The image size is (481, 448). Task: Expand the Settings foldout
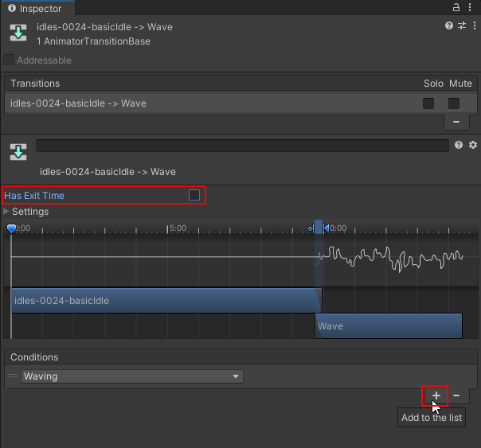pyautogui.click(x=7, y=212)
